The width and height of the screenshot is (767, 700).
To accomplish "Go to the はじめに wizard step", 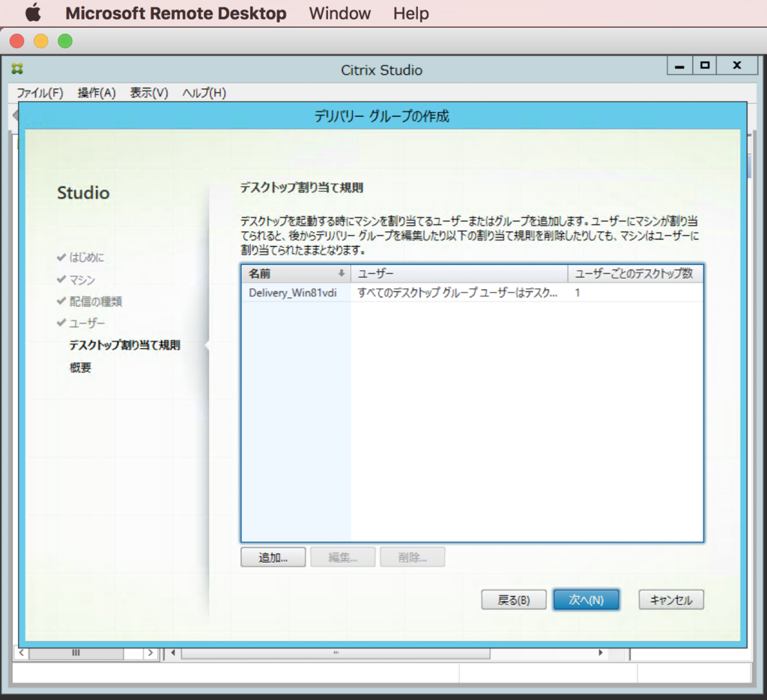I will click(87, 257).
